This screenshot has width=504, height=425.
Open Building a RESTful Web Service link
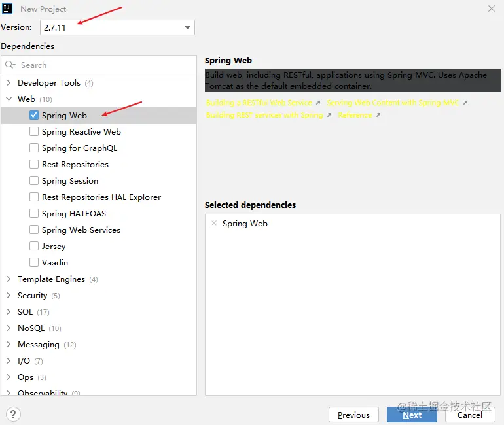click(x=259, y=103)
